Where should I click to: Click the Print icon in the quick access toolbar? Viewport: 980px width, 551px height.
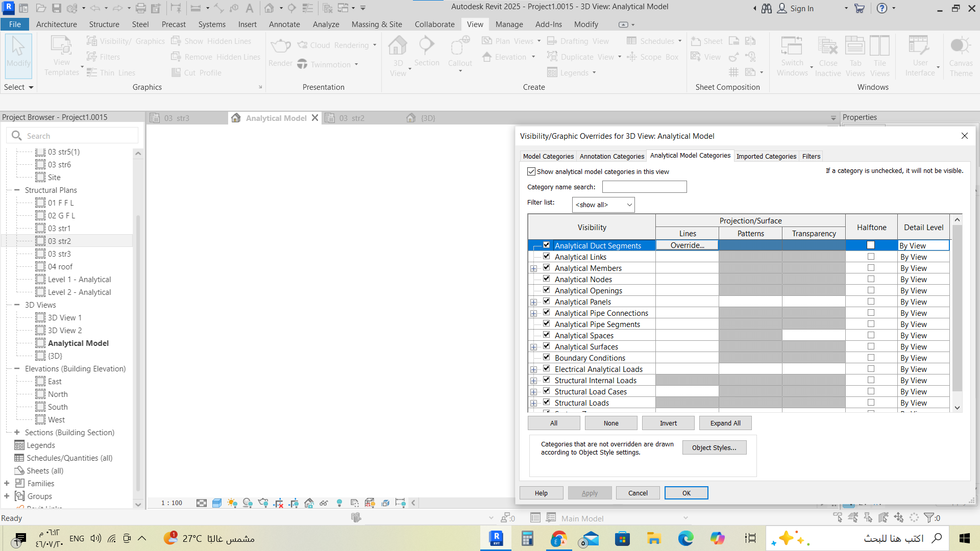(x=141, y=8)
